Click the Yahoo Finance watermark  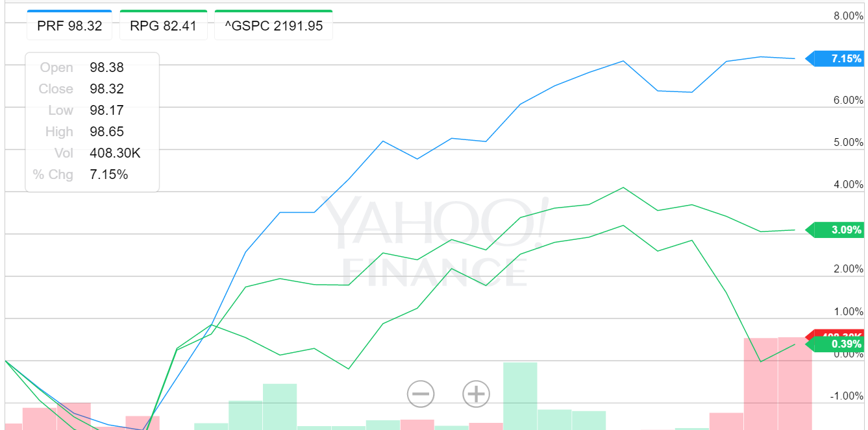(x=434, y=240)
